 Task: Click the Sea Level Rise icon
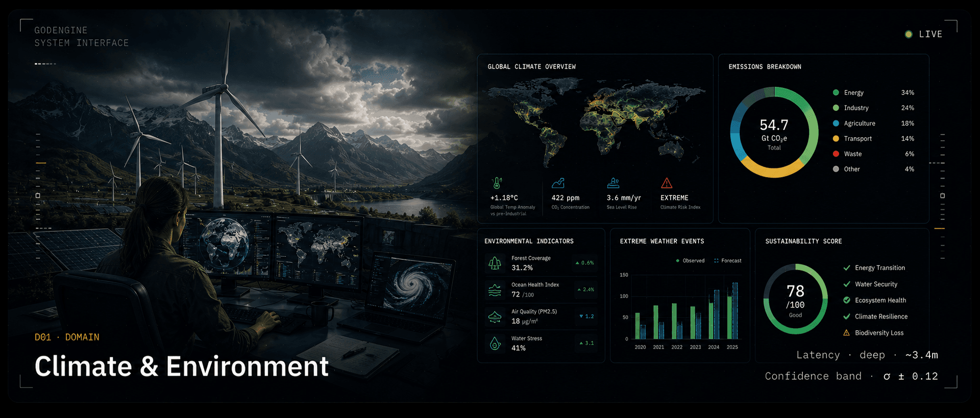pyautogui.click(x=613, y=183)
